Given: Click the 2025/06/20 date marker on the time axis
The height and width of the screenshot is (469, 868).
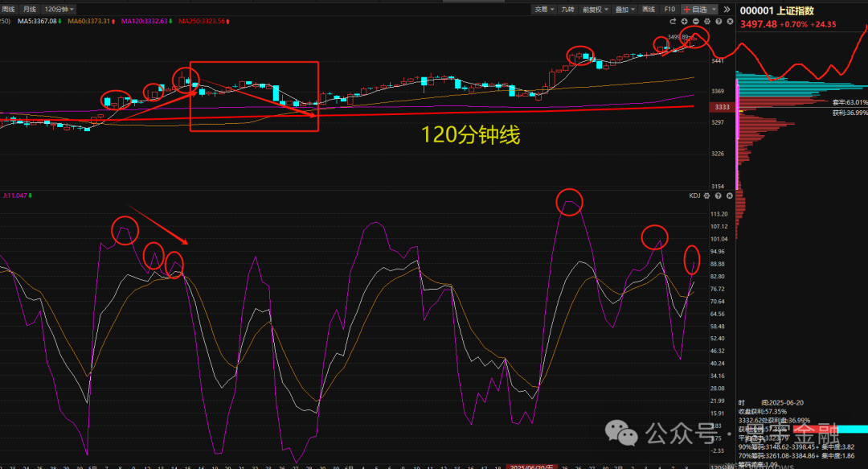Looking at the screenshot, I should (x=531, y=467).
